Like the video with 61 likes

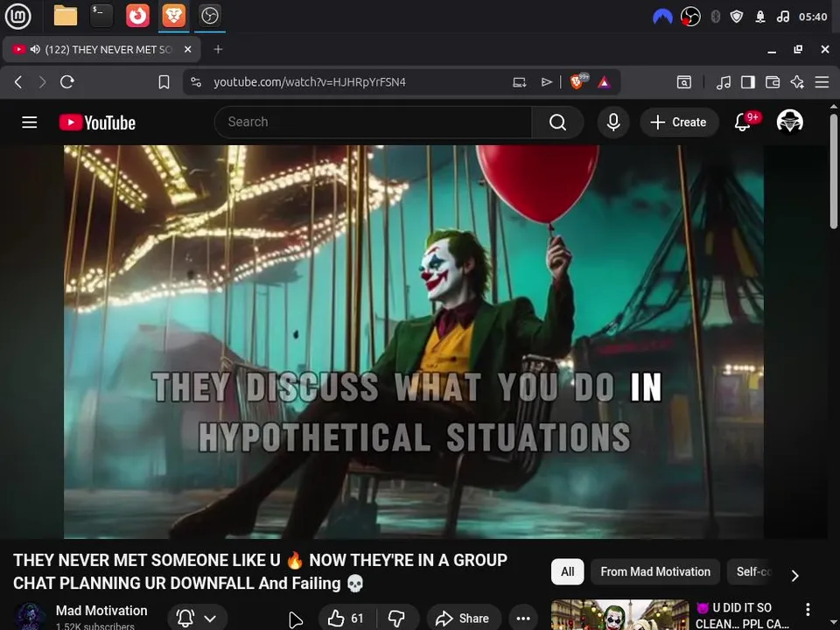(346, 619)
